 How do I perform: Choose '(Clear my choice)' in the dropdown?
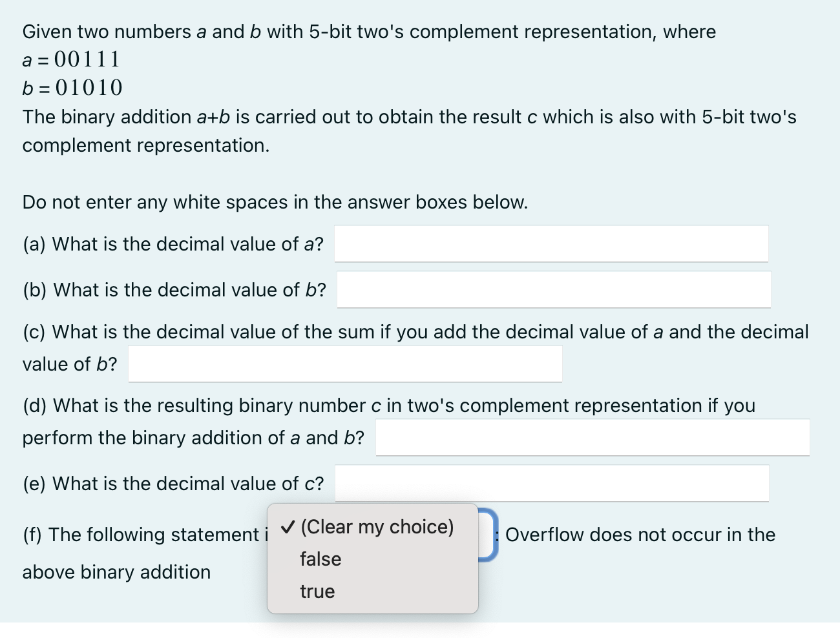point(377,527)
